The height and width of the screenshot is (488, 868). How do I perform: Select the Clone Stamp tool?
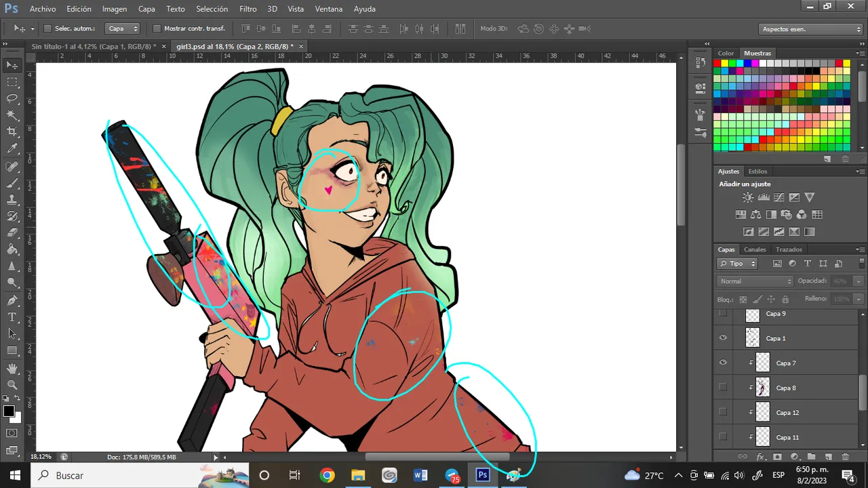(x=12, y=200)
